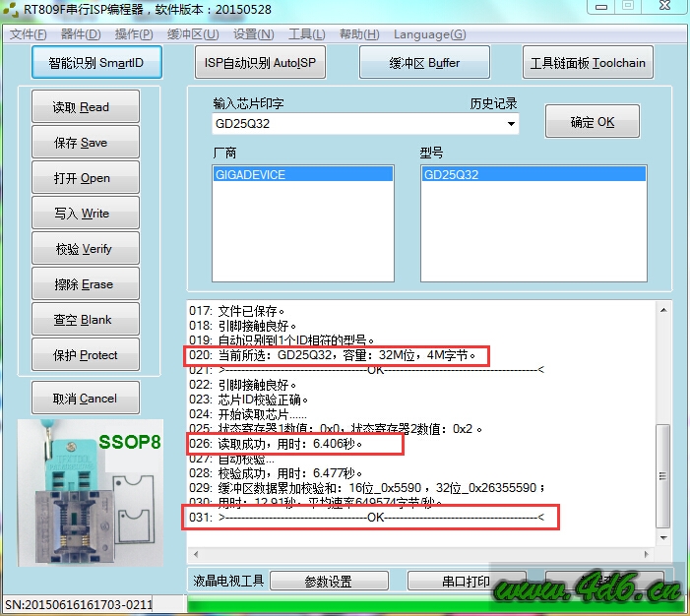The width and height of the screenshot is (690, 616).
Task: Click the ISP自动识别 AutoISP button
Action: [x=260, y=62]
